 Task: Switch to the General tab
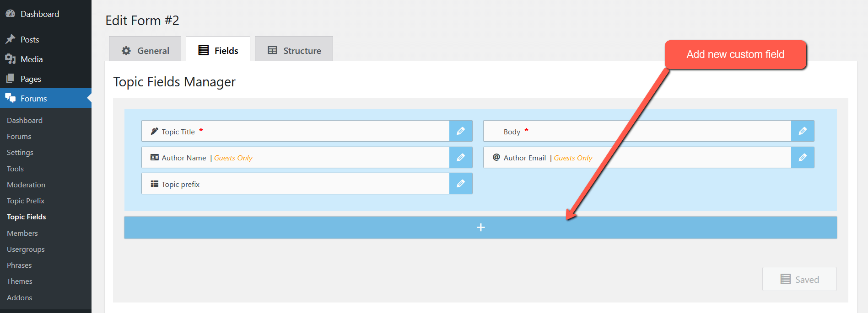[x=145, y=51]
